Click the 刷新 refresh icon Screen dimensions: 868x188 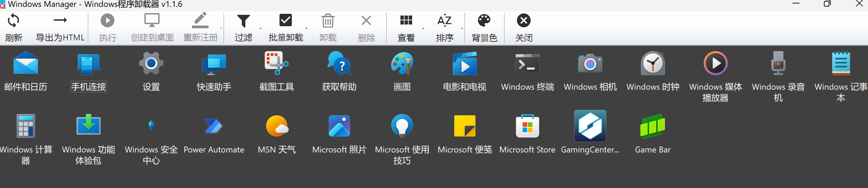13,21
